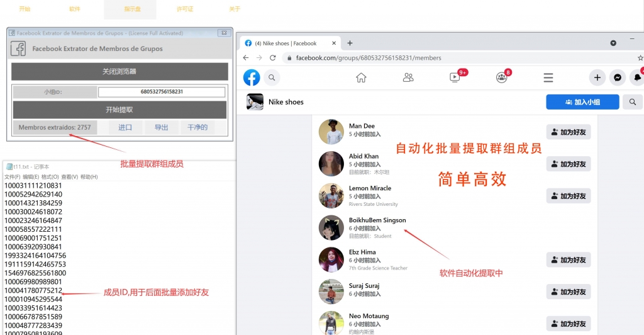Click the search icon in Nike shoes group header
Screen dimensions: 644x335
[x=633, y=102]
